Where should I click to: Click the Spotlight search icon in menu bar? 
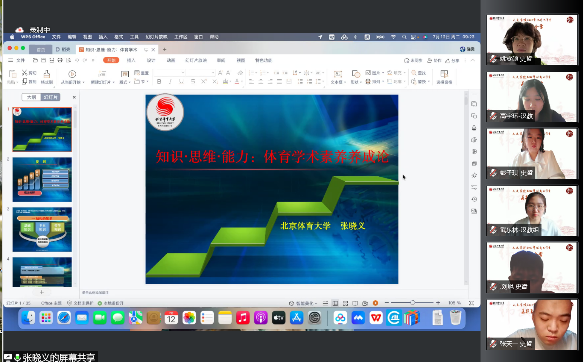click(x=404, y=37)
